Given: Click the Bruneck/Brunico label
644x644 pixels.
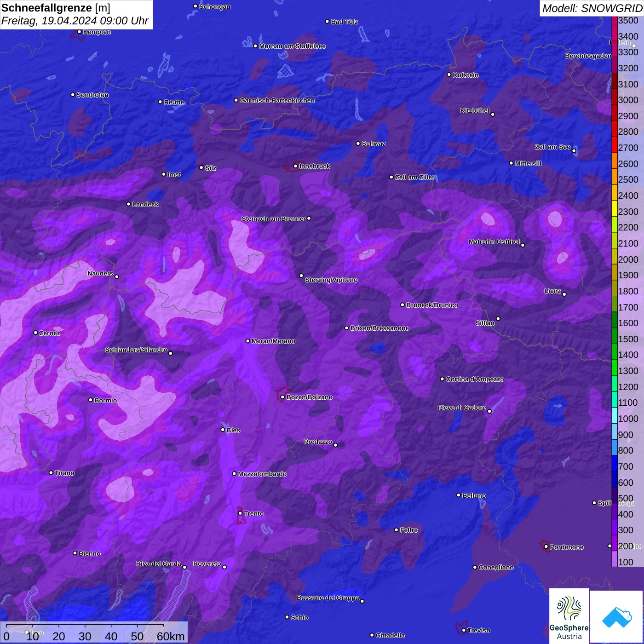Looking at the screenshot, I should tap(432, 305).
